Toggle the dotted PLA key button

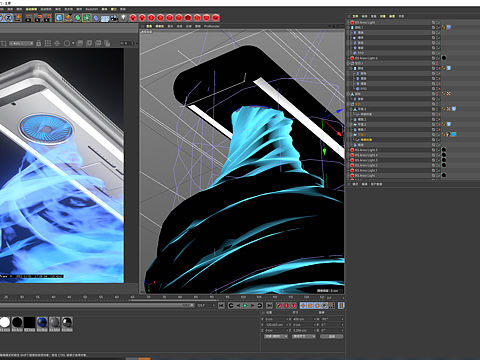coord(331,305)
